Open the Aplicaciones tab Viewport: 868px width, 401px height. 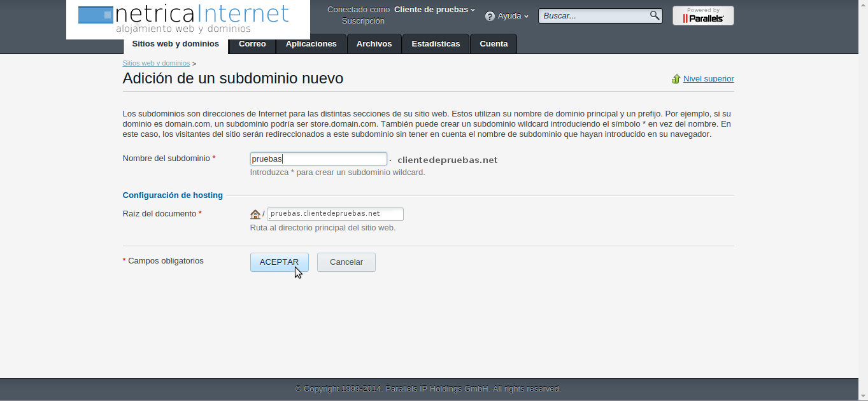311,44
